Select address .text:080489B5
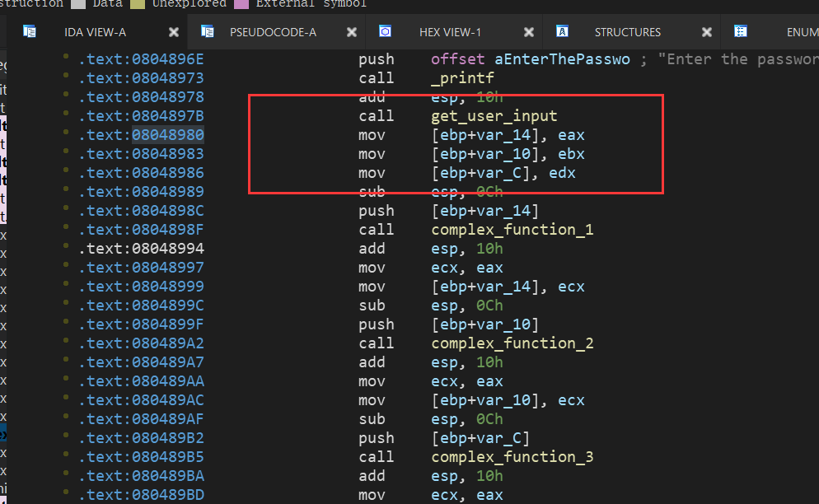The height and width of the screenshot is (504, 819). 141,458
